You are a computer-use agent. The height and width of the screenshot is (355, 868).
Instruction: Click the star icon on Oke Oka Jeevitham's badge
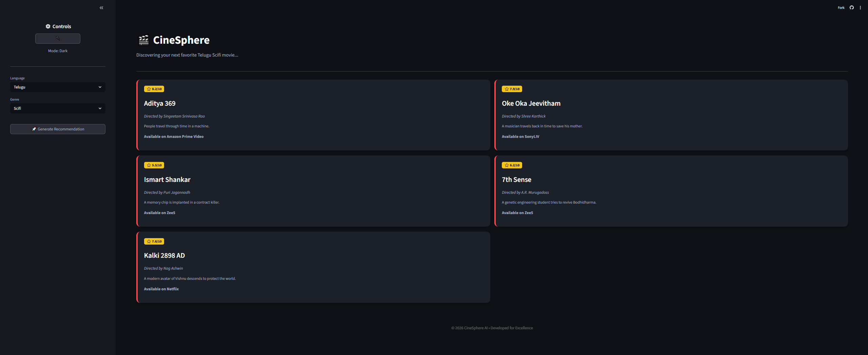point(507,89)
